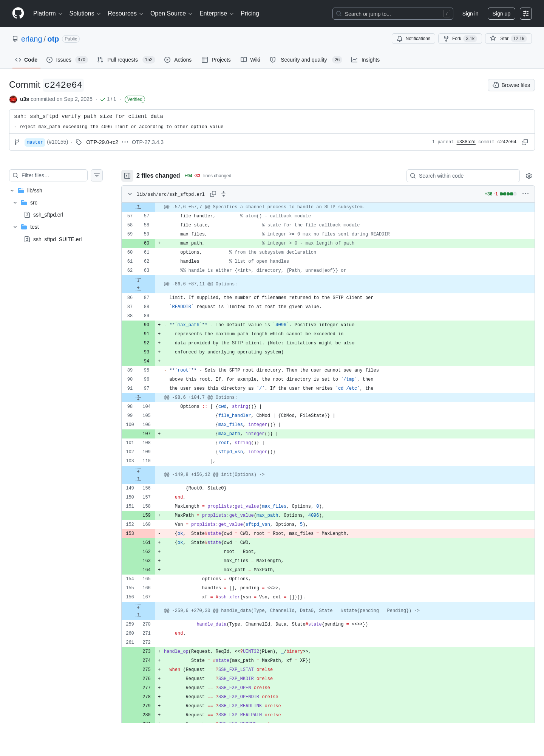Collapse the test folder in tree
The image size is (544, 756).
[15, 227]
